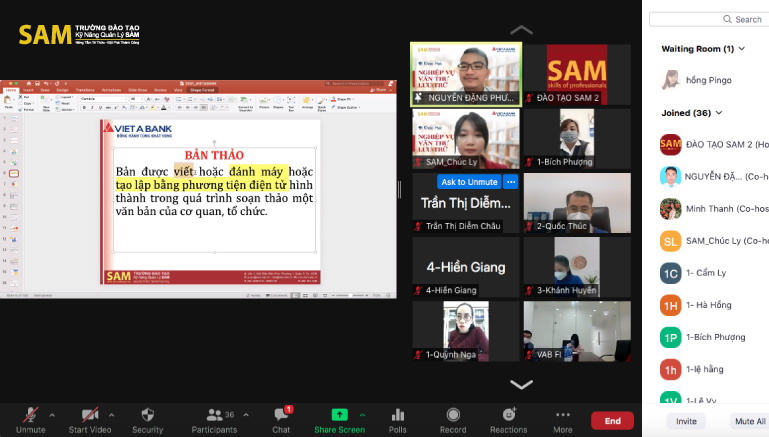The height and width of the screenshot is (437, 769).
Task: Toggle the Participants panel
Action: tap(214, 420)
